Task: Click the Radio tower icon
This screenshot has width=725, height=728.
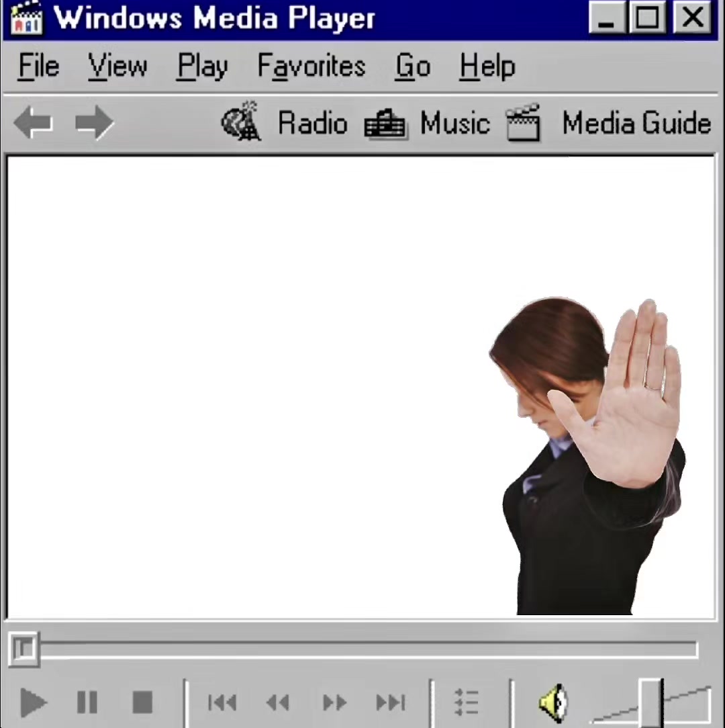Action: pos(242,122)
